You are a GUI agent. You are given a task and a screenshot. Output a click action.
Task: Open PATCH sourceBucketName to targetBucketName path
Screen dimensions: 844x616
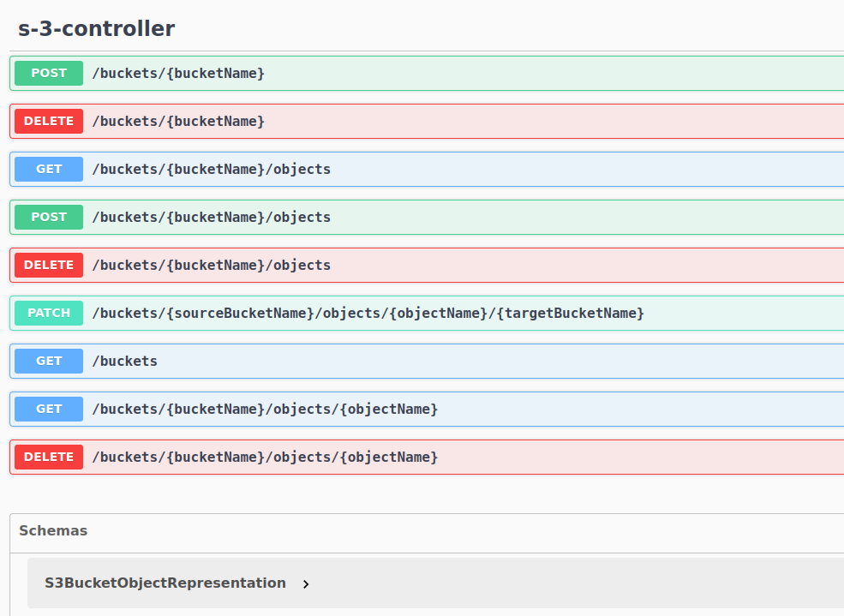[x=368, y=313]
